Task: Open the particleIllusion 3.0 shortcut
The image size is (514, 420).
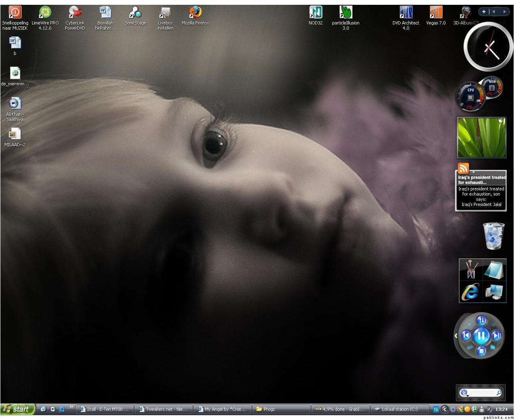Action: (x=345, y=13)
